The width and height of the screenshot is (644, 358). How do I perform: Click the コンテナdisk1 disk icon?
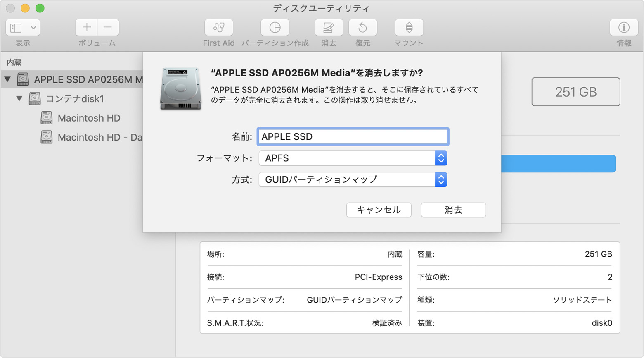(x=35, y=98)
